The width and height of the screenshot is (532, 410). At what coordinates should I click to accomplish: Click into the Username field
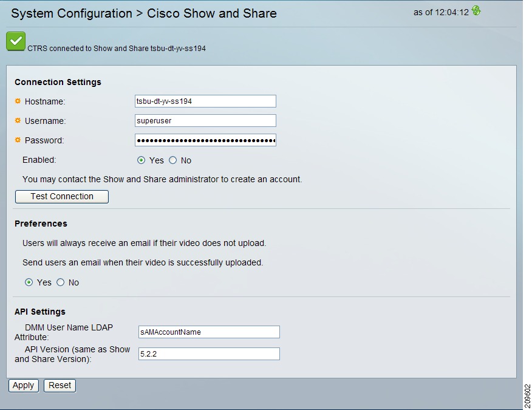[x=205, y=120]
